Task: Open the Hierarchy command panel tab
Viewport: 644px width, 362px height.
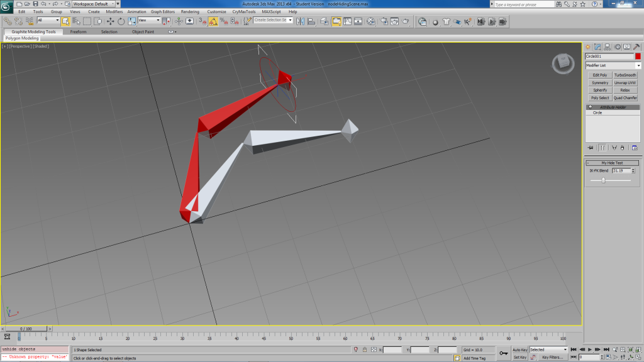Action: tap(608, 47)
